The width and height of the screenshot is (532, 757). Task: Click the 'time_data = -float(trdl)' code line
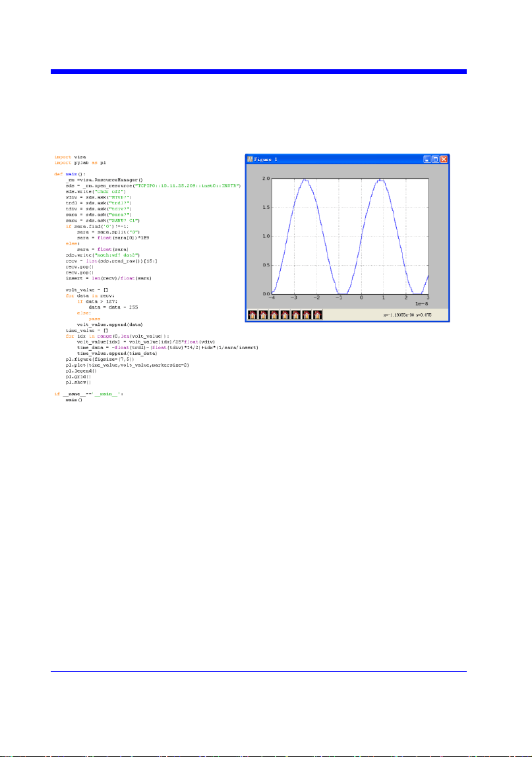[x=168, y=348]
